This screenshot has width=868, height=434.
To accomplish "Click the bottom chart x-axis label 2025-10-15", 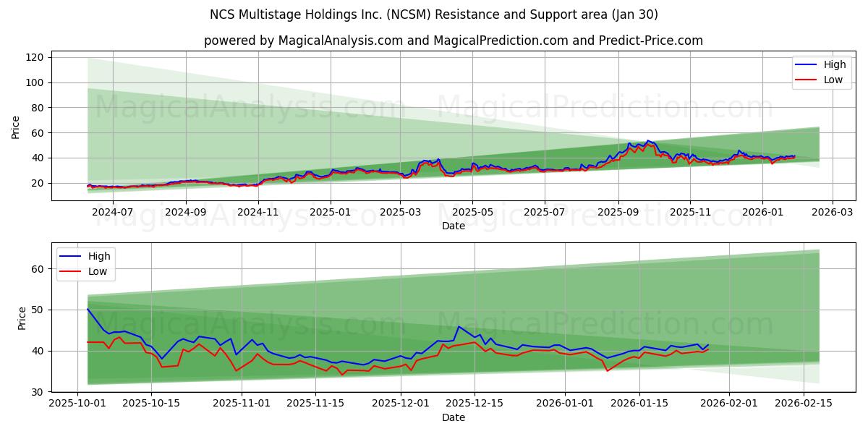I will 150,404.
